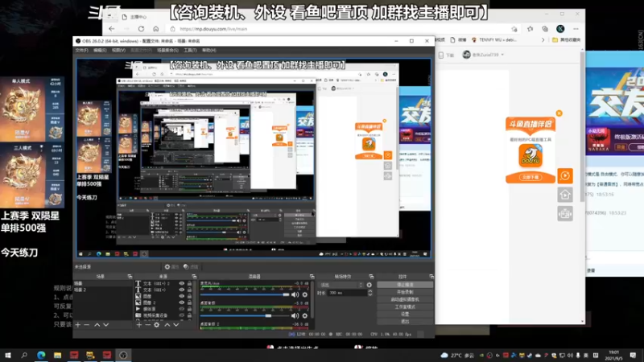
Task: Close the 斗鱼直播伴侣 popup widget
Action: (x=559, y=113)
